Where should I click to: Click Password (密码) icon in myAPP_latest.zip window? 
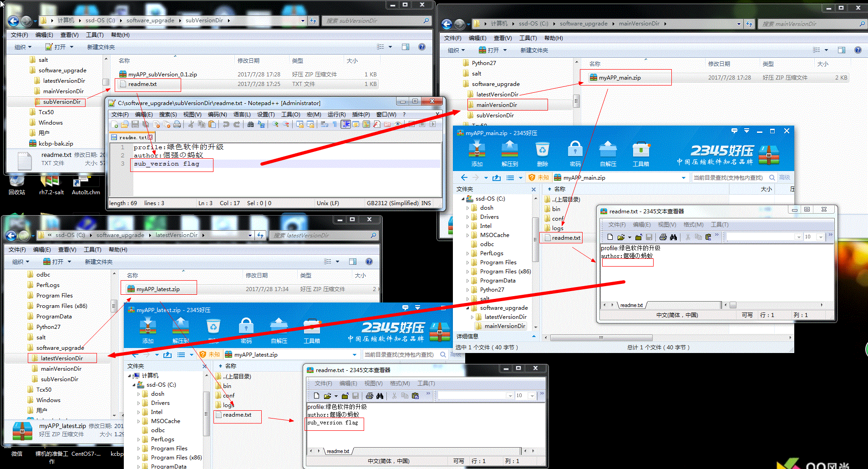point(246,330)
